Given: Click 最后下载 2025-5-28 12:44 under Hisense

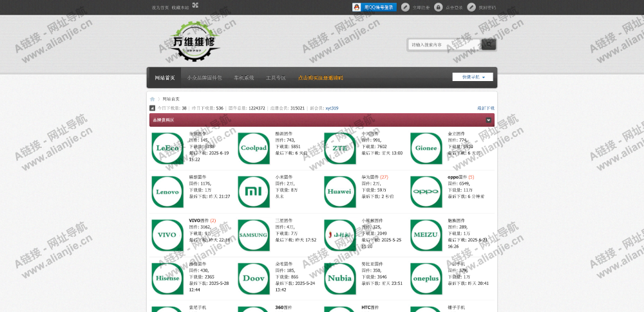Looking at the screenshot, I should (x=209, y=286).
